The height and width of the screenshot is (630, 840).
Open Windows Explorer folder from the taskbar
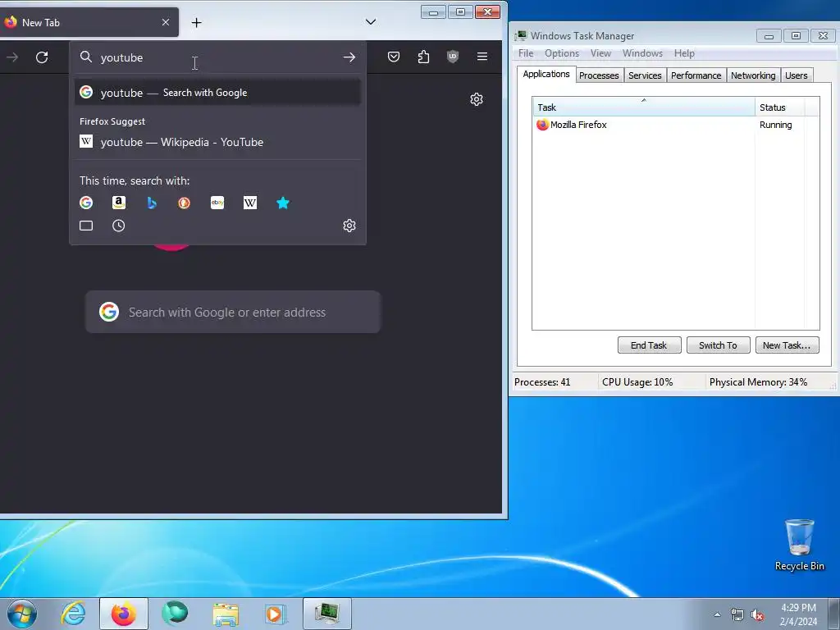pos(226,614)
